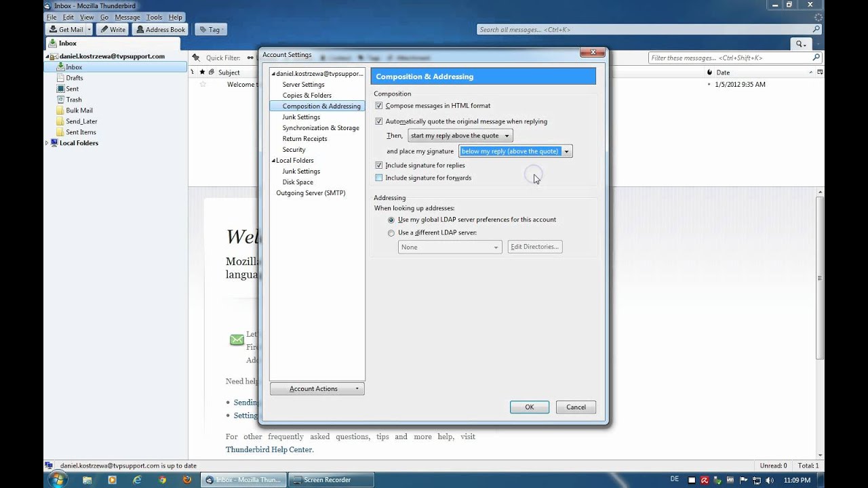
Task: Open the Address Book
Action: tap(159, 29)
